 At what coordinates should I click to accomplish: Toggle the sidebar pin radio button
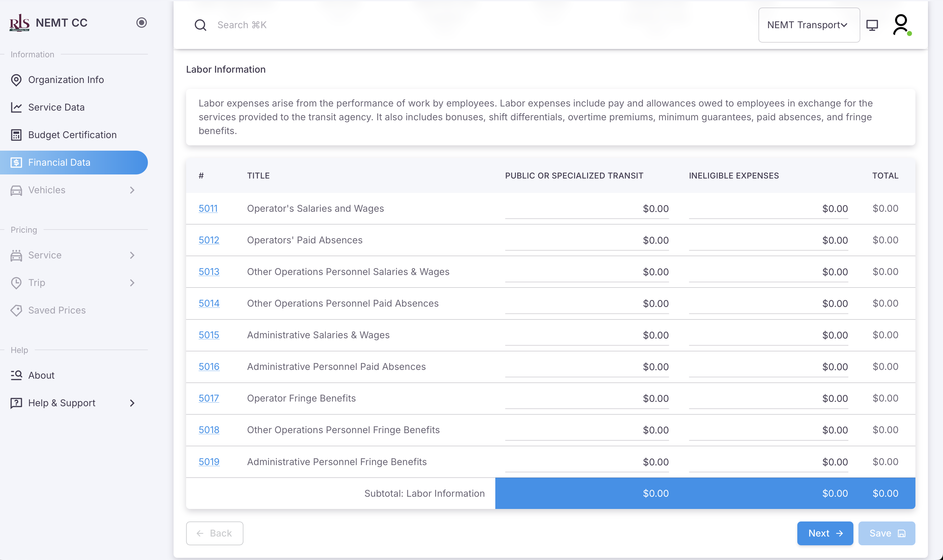tap(142, 23)
